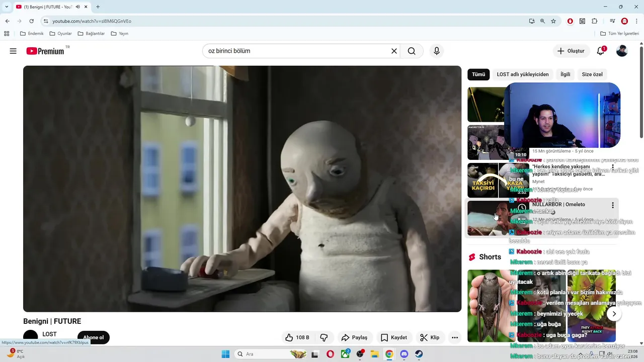This screenshot has width=644, height=362.
Task: Open the Oyunlar bookmark folder
Action: (x=61, y=34)
